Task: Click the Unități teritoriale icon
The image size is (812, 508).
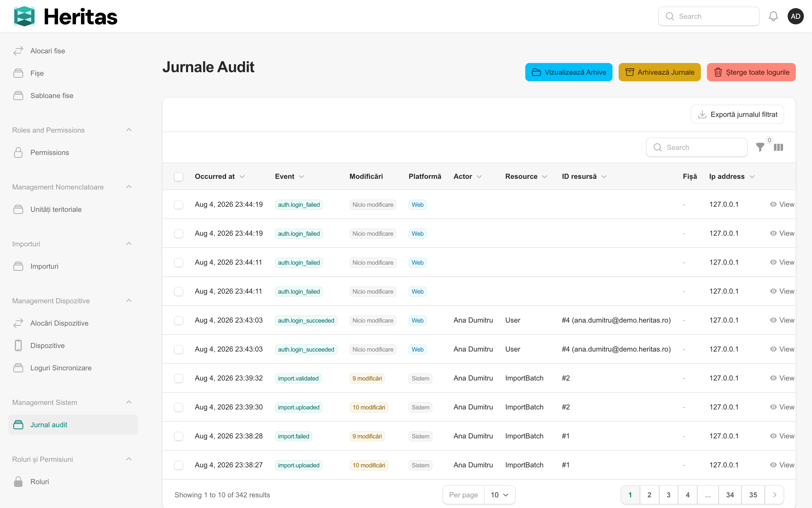Action: tap(18, 209)
